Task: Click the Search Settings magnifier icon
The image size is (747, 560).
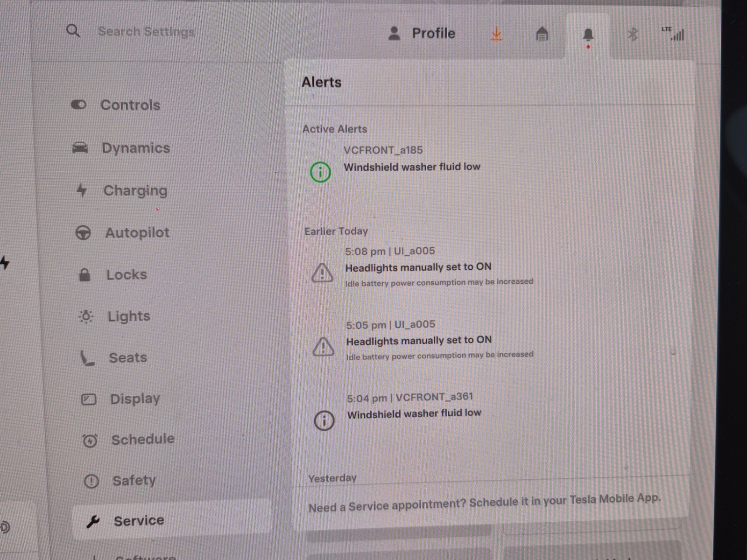Action: pyautogui.click(x=73, y=31)
